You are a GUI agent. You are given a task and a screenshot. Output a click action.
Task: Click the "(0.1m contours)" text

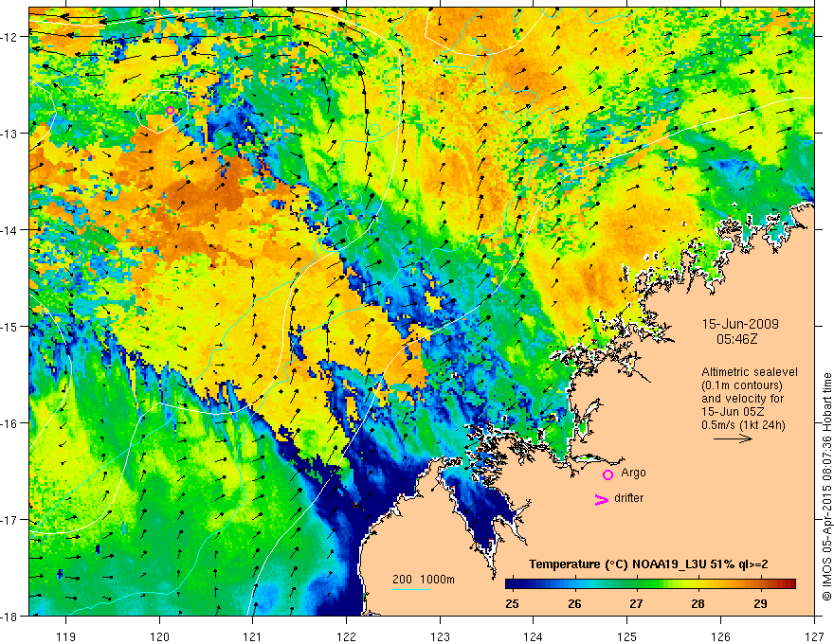pyautogui.click(x=742, y=385)
